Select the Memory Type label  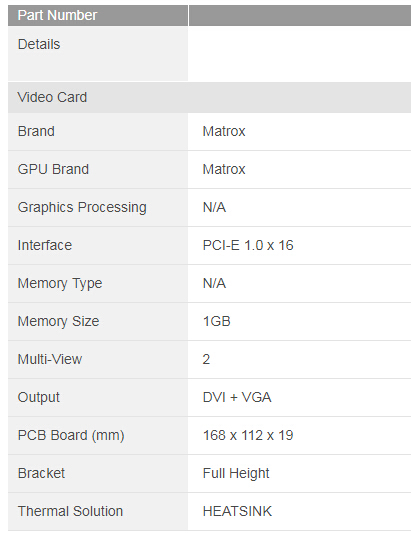tap(60, 284)
